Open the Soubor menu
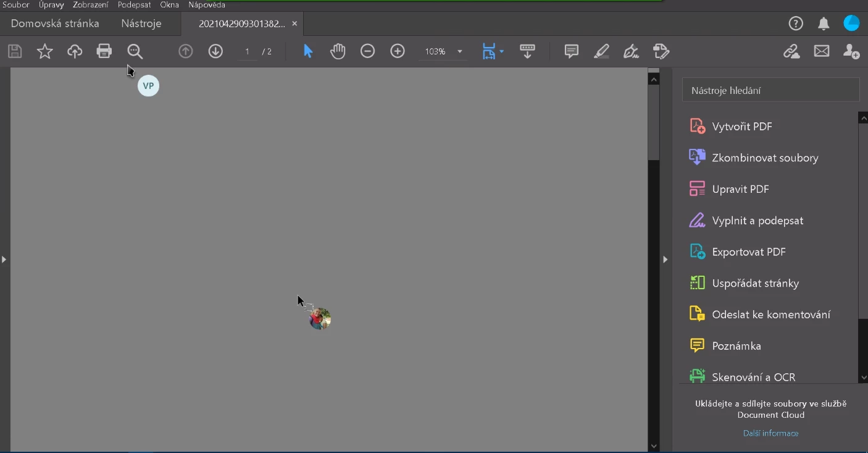The image size is (868, 453). [x=16, y=5]
